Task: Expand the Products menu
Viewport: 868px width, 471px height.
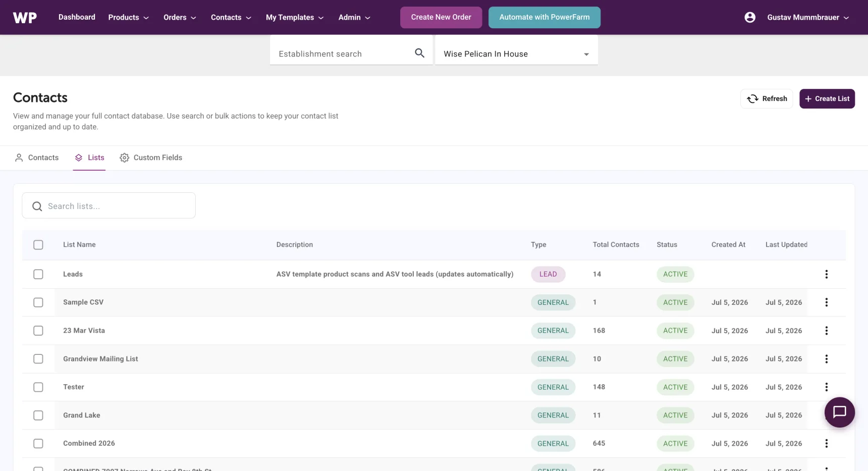Action: [128, 17]
